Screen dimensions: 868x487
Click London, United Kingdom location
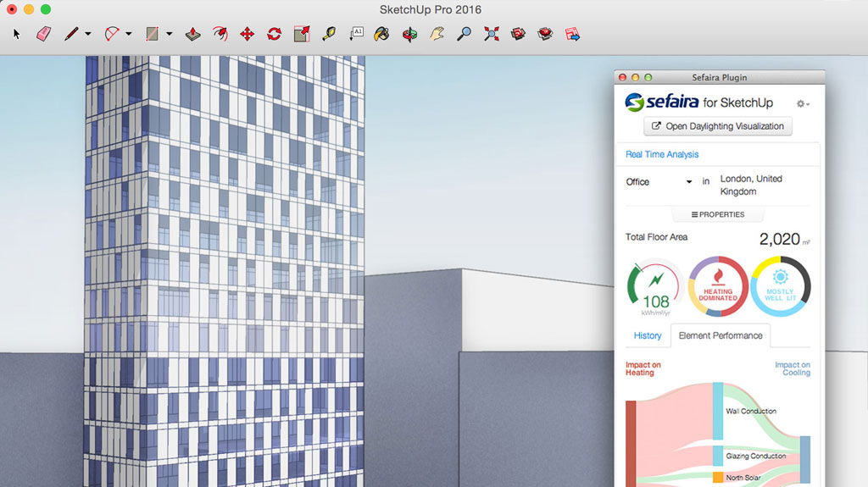coord(751,185)
